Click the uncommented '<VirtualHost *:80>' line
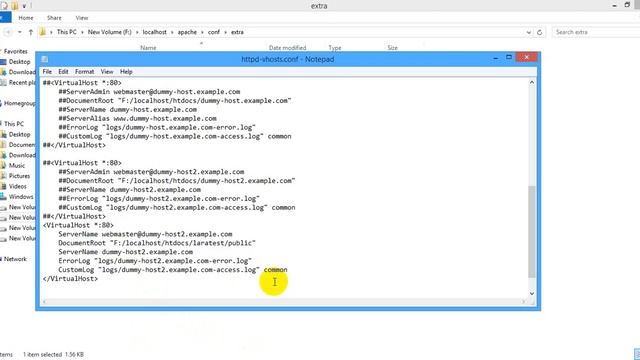The image size is (640, 360). pyautogui.click(x=78, y=225)
